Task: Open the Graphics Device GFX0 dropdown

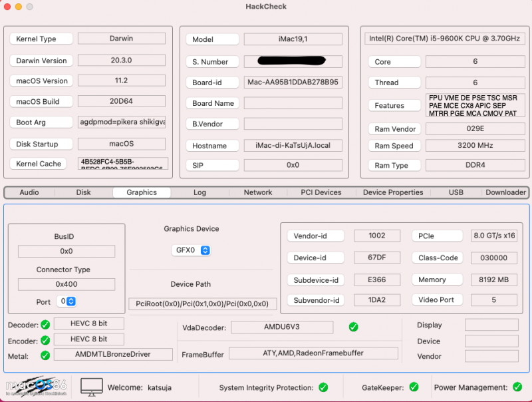Action: click(x=191, y=250)
